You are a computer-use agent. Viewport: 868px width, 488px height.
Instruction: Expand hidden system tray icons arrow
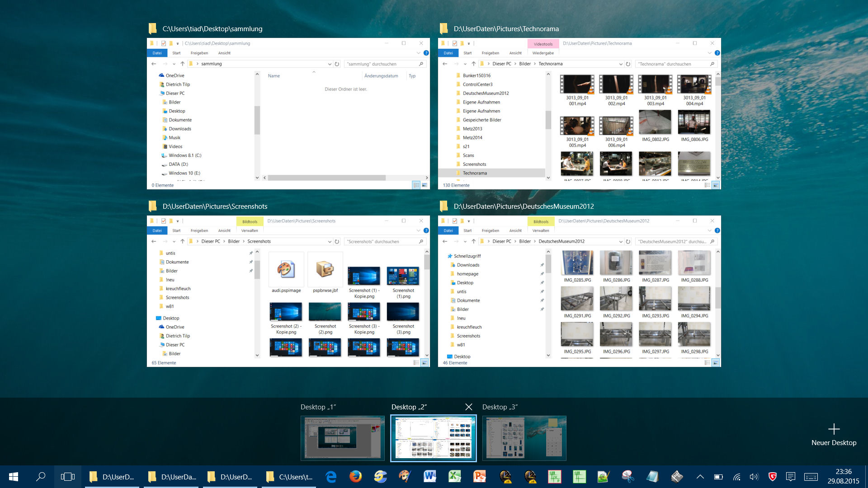tap(700, 477)
